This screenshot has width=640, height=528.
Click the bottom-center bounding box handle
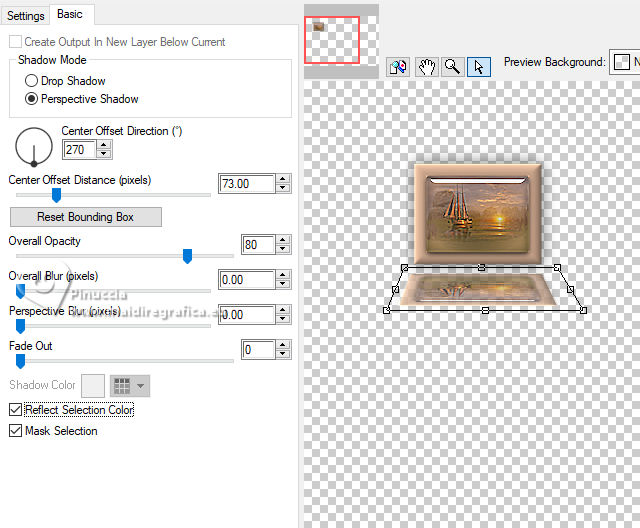[x=485, y=311]
